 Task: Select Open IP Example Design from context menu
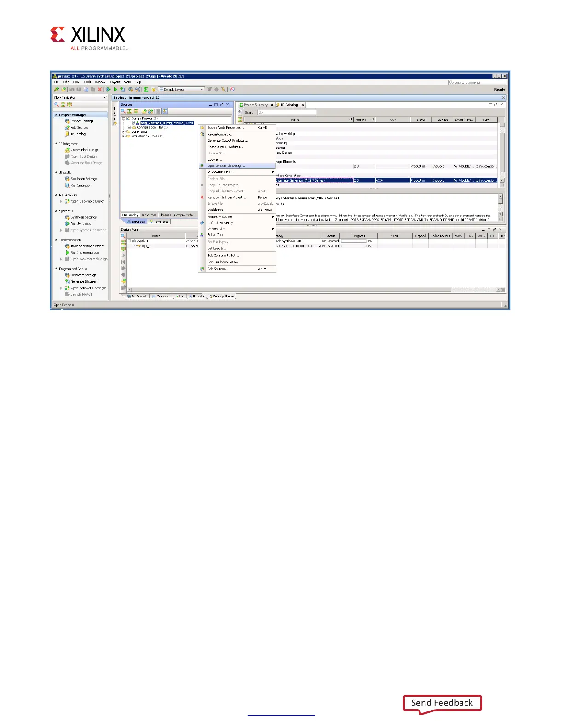[237, 166]
